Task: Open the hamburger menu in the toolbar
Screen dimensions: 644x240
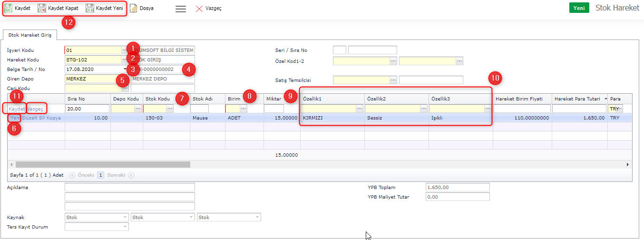Action: 181,9
